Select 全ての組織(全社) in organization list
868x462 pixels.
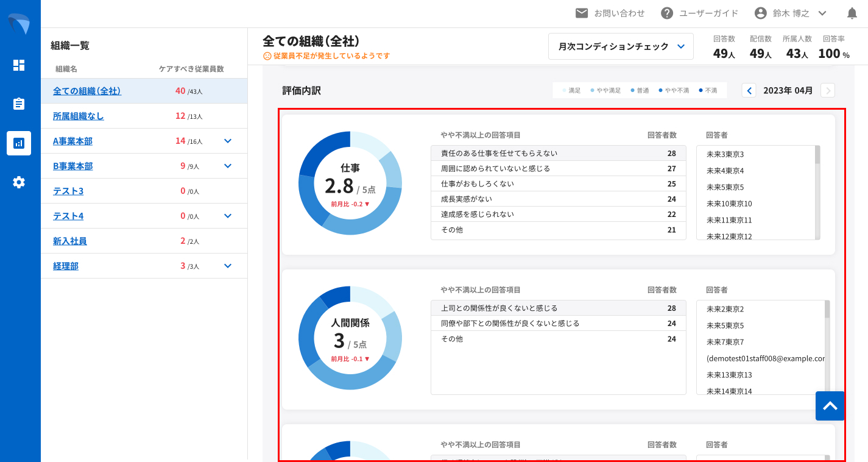click(x=87, y=91)
